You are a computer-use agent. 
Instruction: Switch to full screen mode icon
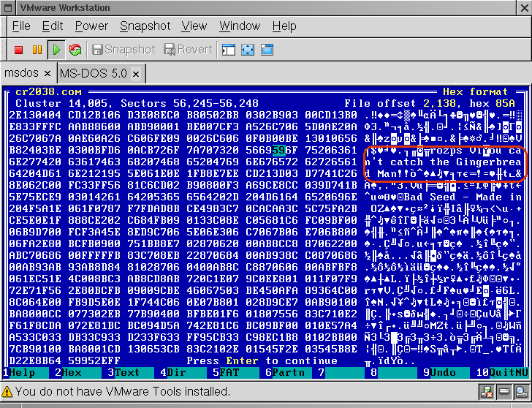[x=248, y=50]
